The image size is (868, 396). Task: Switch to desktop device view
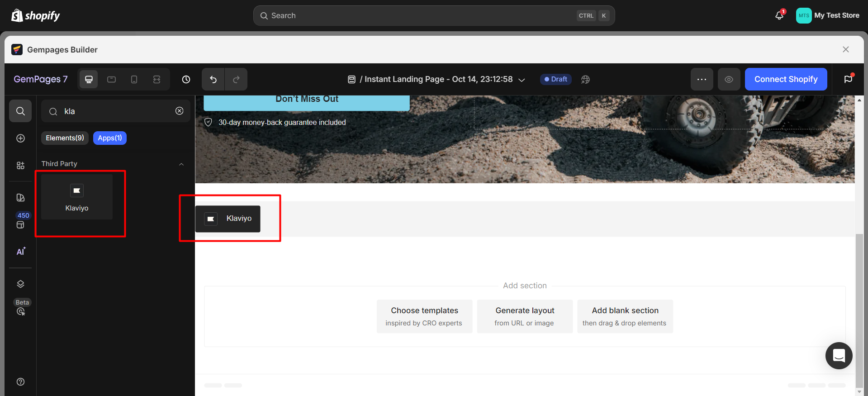click(89, 80)
